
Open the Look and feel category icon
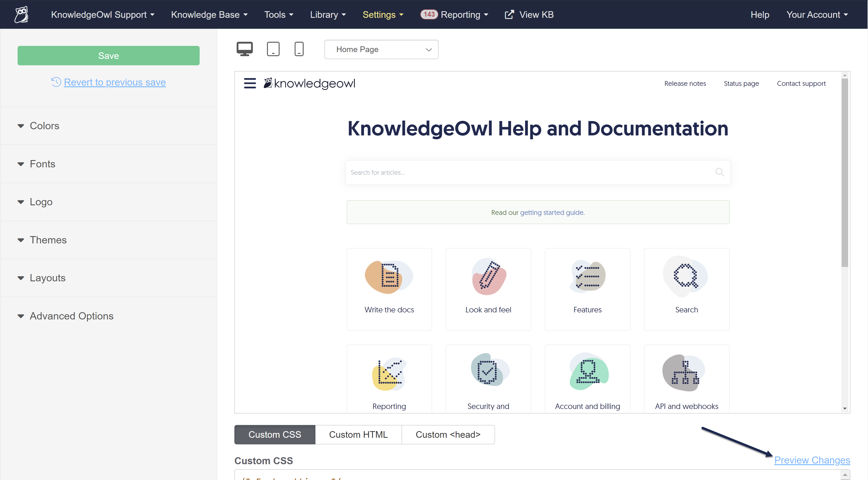(488, 277)
